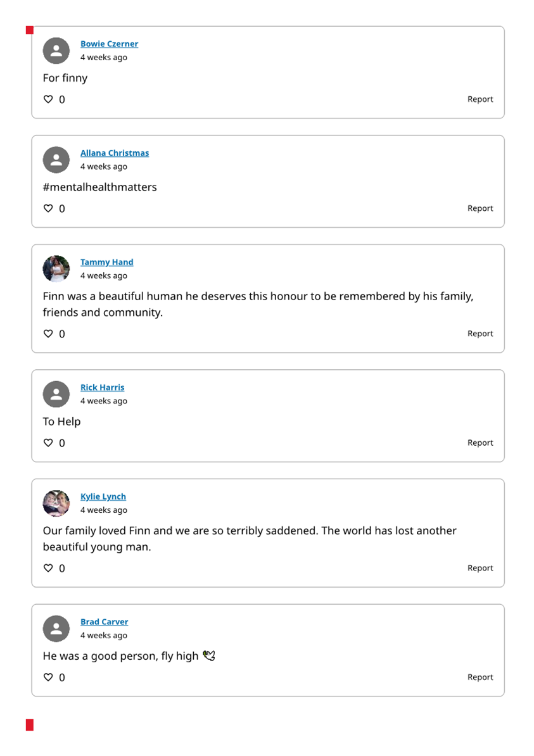
Task: Tap the heart on Brad Carver's comment
Action: pyautogui.click(x=48, y=677)
